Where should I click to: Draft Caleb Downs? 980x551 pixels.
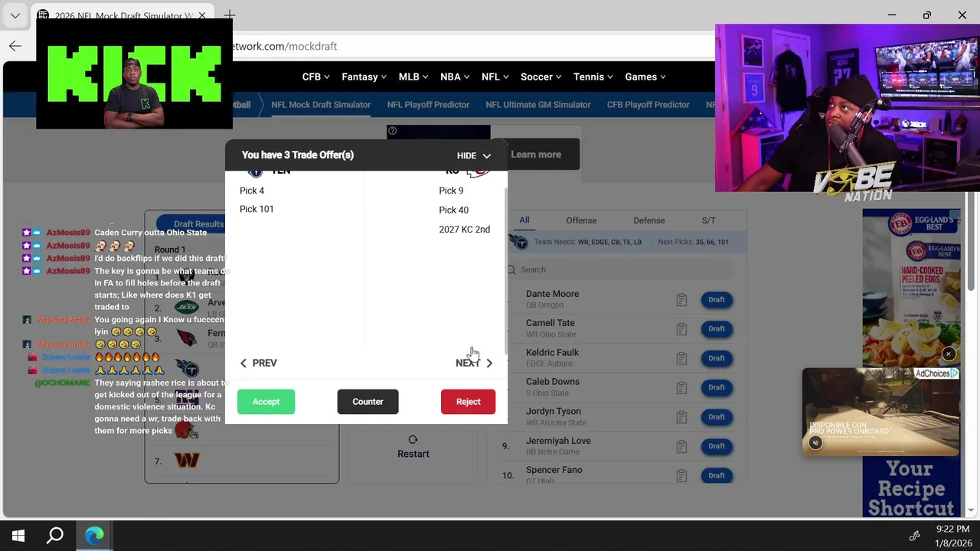pyautogui.click(x=717, y=387)
